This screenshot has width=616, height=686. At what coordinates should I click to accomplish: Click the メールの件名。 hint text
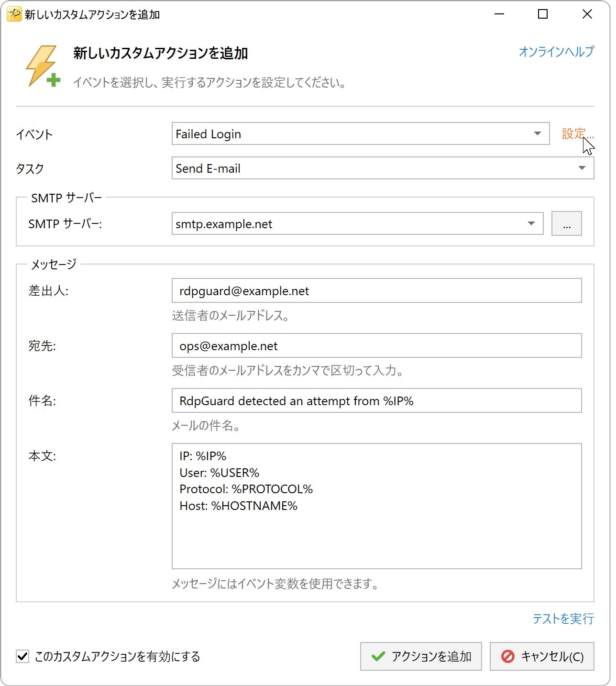pyautogui.click(x=206, y=426)
